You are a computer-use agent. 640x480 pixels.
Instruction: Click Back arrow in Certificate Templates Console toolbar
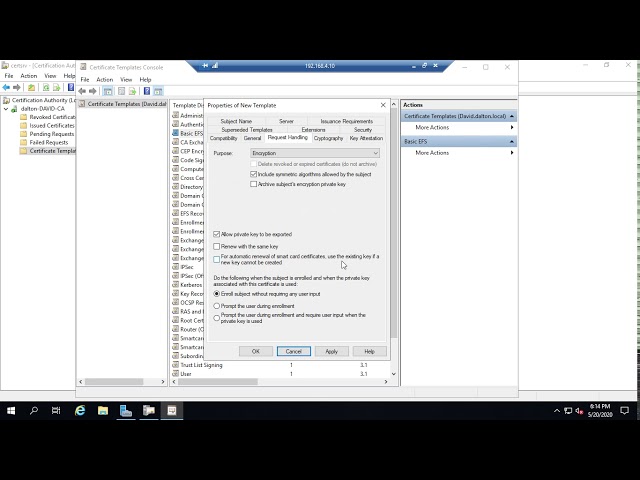tap(82, 91)
